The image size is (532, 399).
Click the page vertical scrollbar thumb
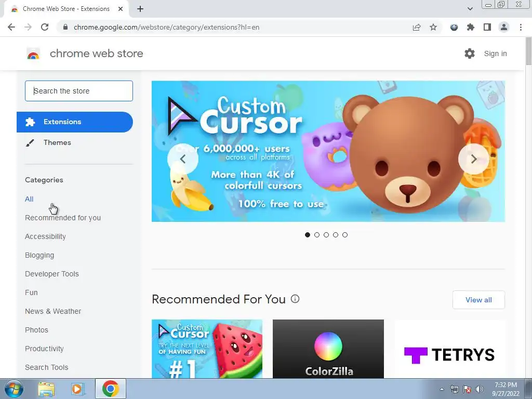point(528,51)
